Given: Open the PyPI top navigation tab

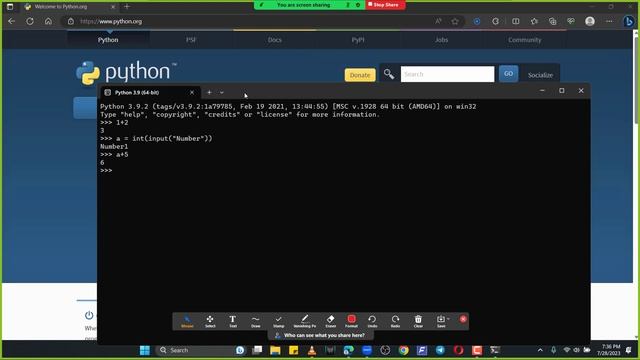Looking at the screenshot, I should [358, 40].
